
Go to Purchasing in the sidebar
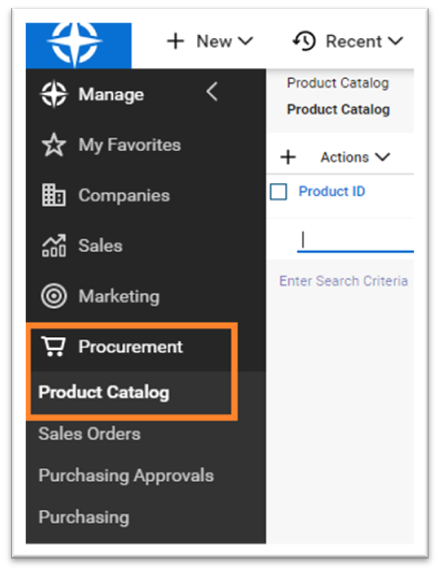tap(84, 517)
